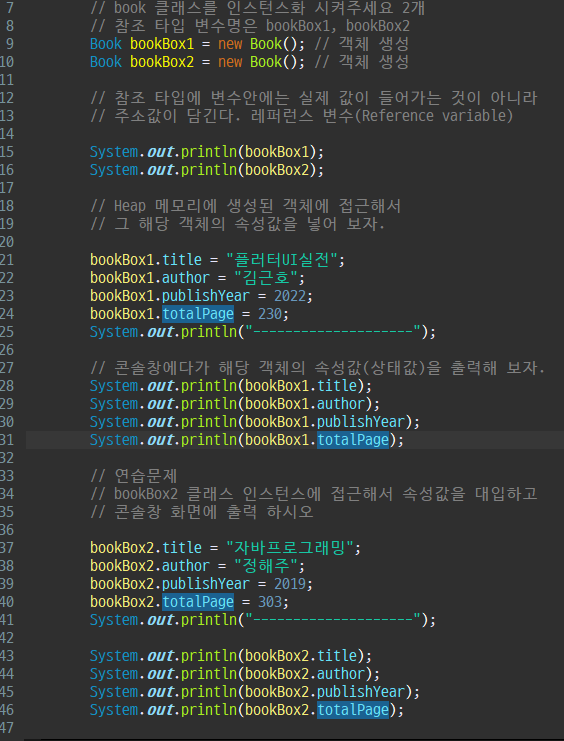
Task: Click line number 31 in the gutter
Action: pos(7,440)
